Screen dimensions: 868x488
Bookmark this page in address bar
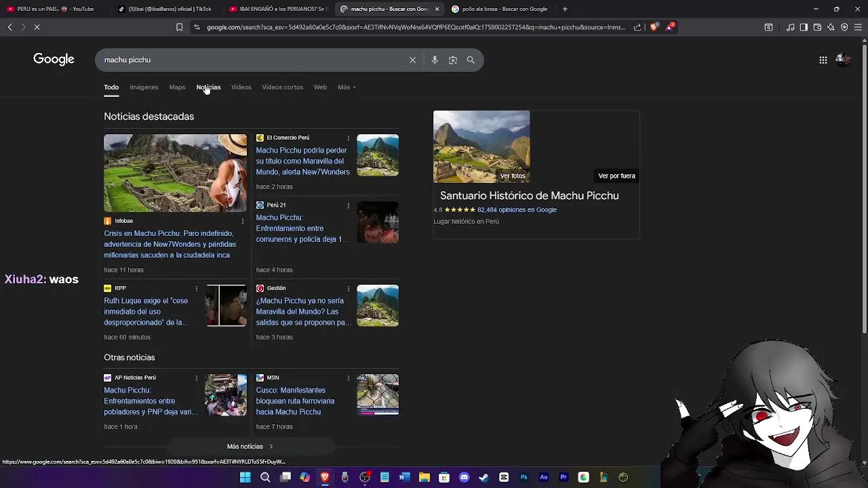pos(179,27)
